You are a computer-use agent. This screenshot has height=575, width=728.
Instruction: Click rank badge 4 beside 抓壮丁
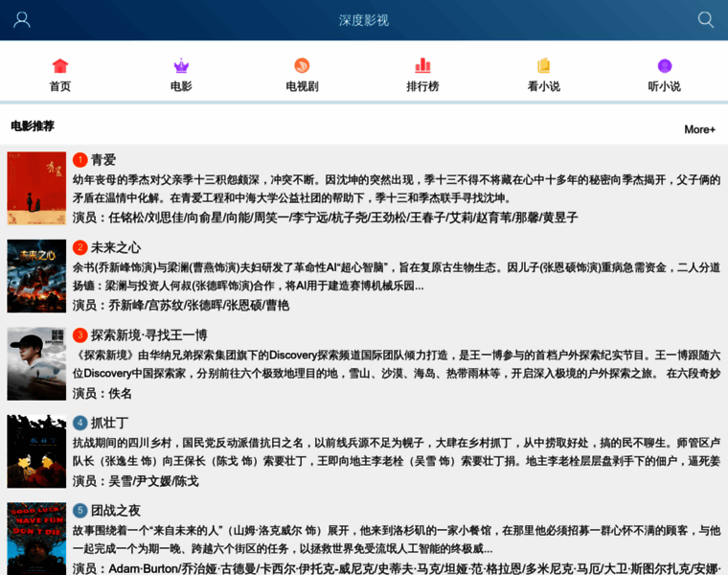click(80, 424)
